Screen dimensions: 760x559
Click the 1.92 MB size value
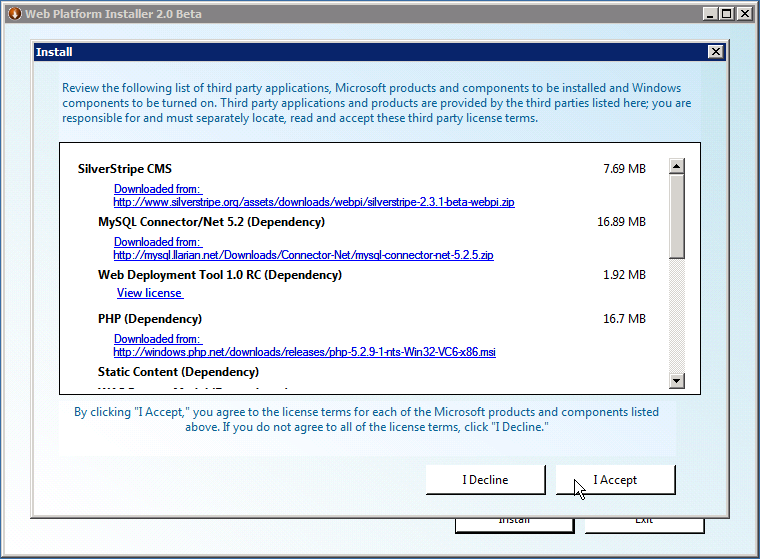[x=624, y=275]
